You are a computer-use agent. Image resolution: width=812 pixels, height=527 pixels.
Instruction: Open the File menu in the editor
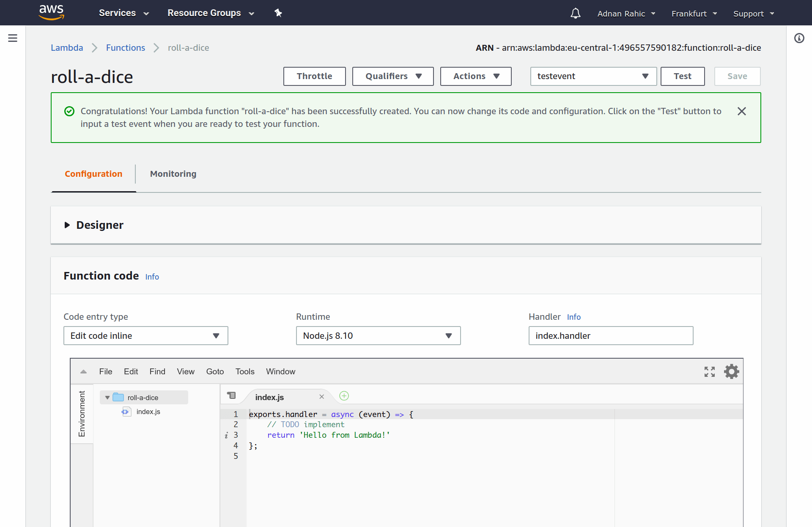105,371
